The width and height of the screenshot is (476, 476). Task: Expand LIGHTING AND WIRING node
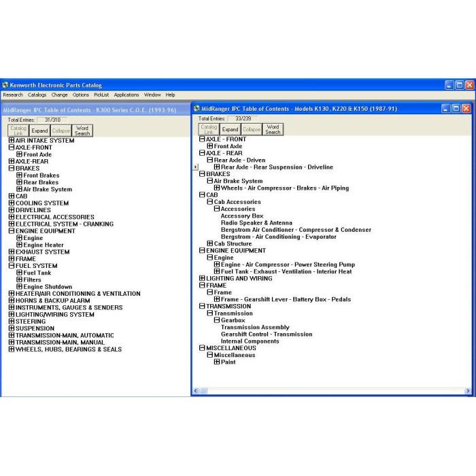[202, 278]
